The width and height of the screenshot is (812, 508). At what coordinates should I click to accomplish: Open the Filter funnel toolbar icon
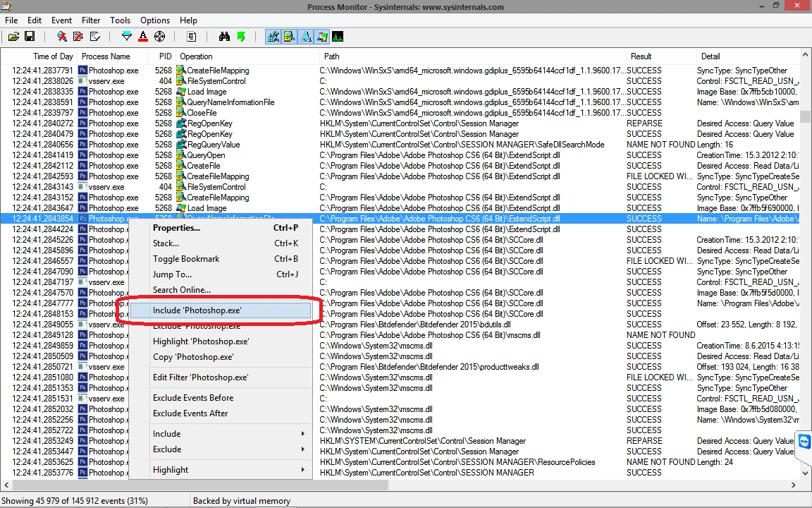point(127,36)
